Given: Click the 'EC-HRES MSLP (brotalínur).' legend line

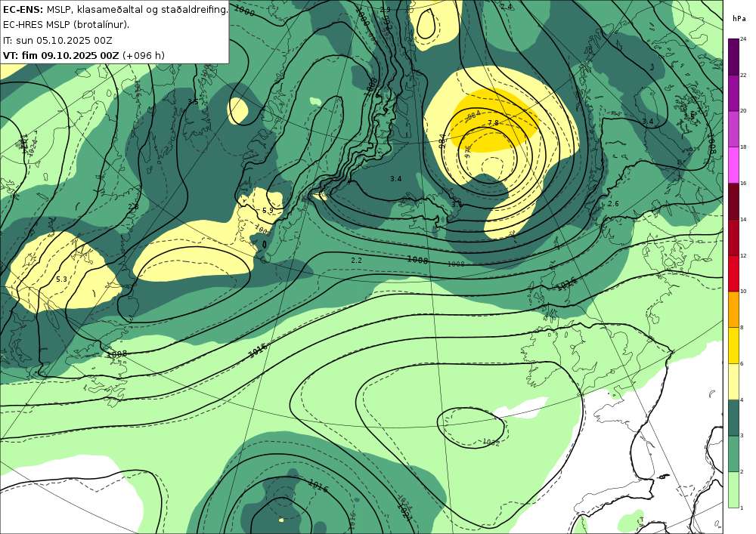Looking at the screenshot, I should coord(66,25).
